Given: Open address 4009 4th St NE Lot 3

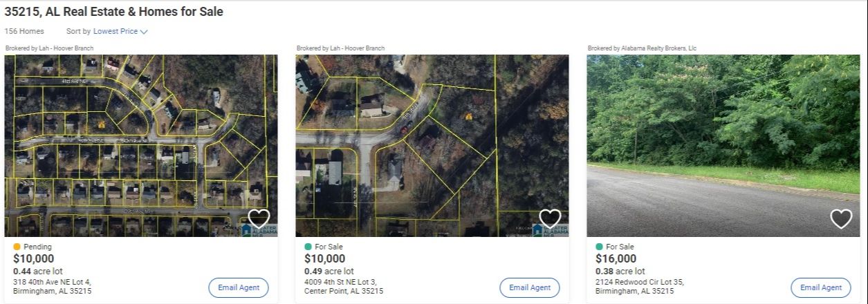Looking at the screenshot, I should (x=344, y=287).
